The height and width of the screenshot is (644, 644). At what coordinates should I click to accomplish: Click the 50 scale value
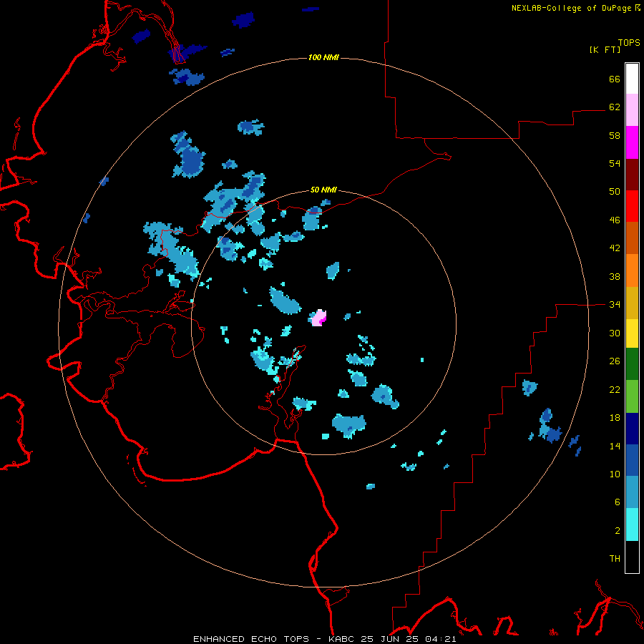pyautogui.click(x=615, y=191)
